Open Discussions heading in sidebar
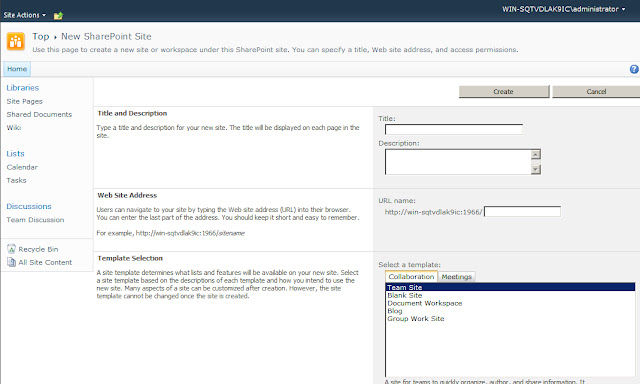 [x=29, y=206]
